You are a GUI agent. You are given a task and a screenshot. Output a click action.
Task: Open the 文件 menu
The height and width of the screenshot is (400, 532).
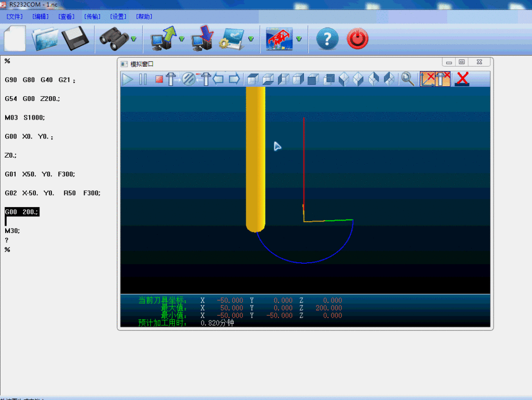(15, 17)
